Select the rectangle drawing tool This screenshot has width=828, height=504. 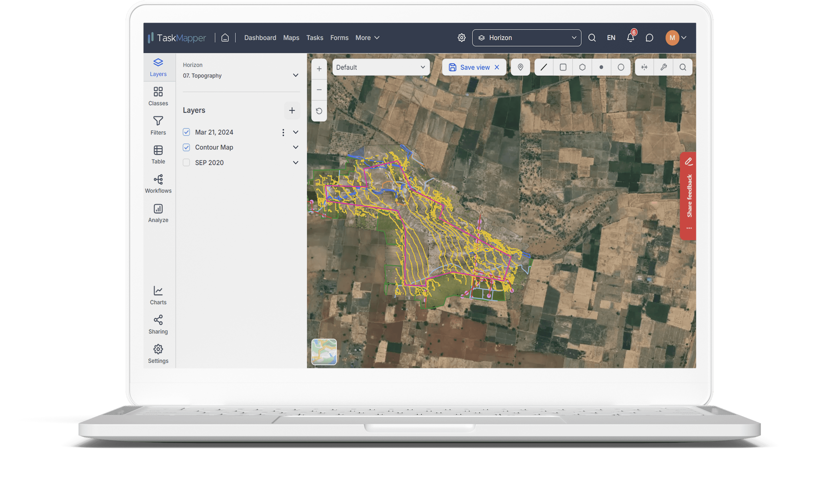pos(563,67)
